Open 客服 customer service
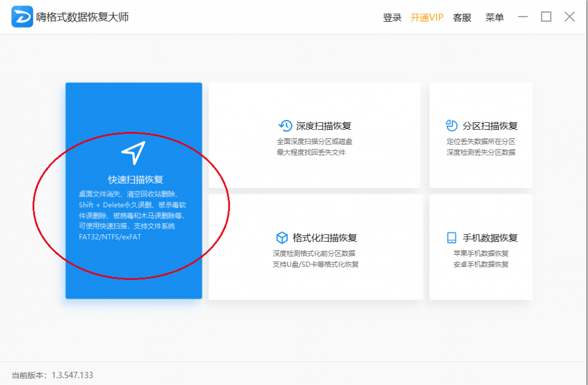This screenshot has width=588, height=385. coord(462,17)
